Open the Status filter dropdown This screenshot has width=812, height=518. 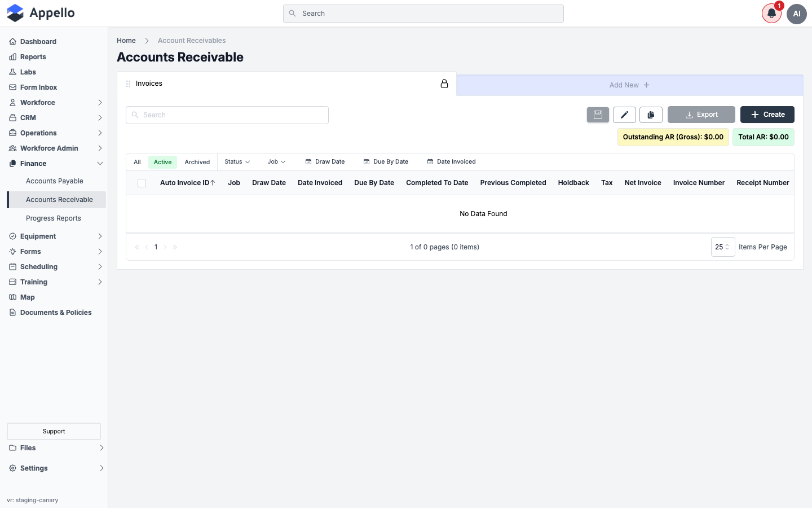pos(237,162)
